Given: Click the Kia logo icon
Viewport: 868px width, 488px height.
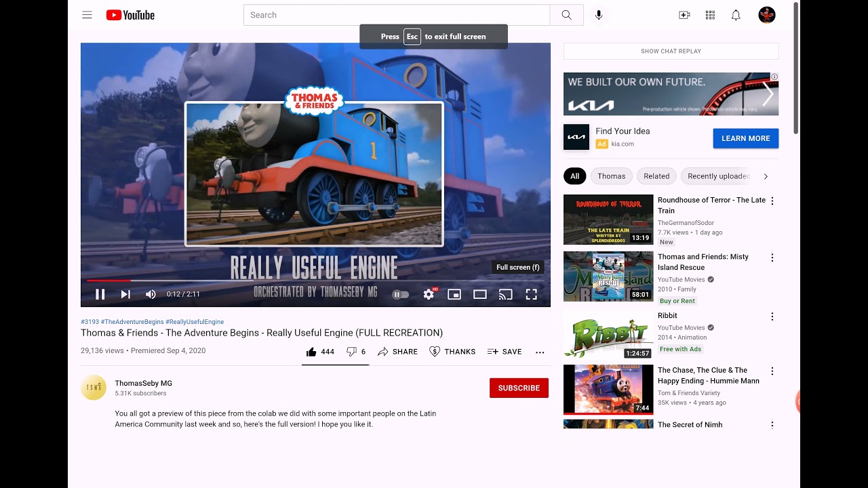Looking at the screenshot, I should coord(576,137).
